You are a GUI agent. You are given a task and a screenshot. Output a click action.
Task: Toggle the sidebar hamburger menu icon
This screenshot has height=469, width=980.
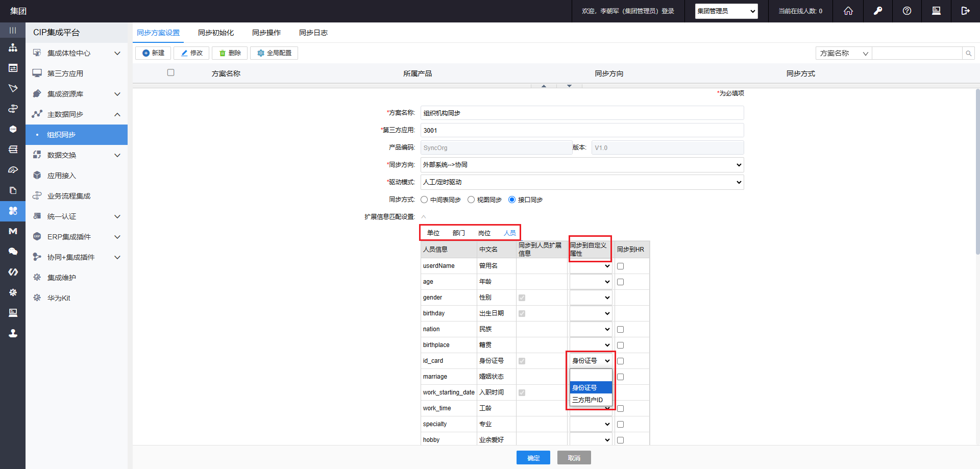[x=13, y=31]
